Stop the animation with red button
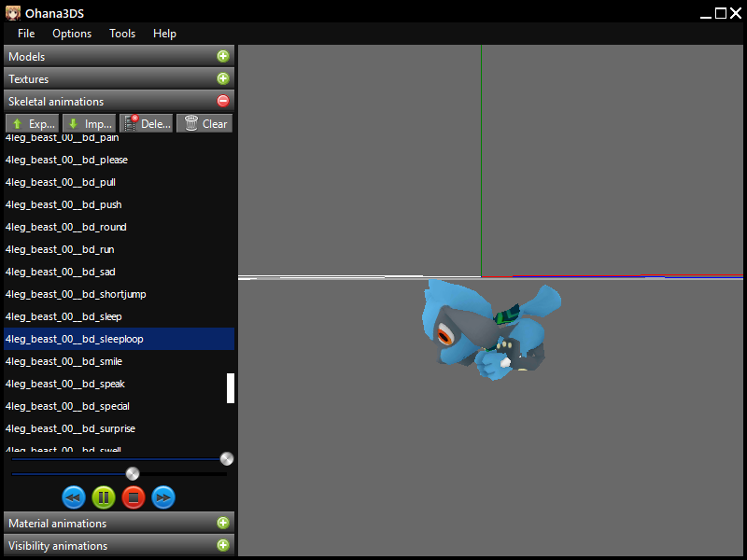Screen dimensions: 747x560 pos(134,497)
